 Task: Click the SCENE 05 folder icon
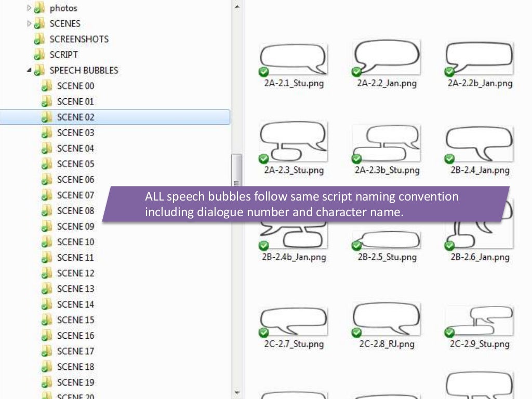pos(47,164)
